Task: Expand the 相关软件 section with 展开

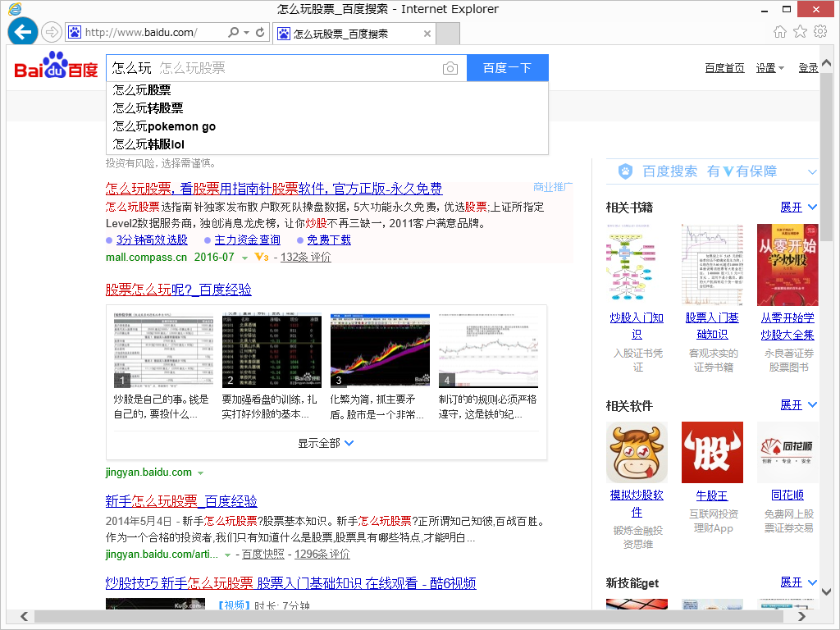Action: point(798,405)
